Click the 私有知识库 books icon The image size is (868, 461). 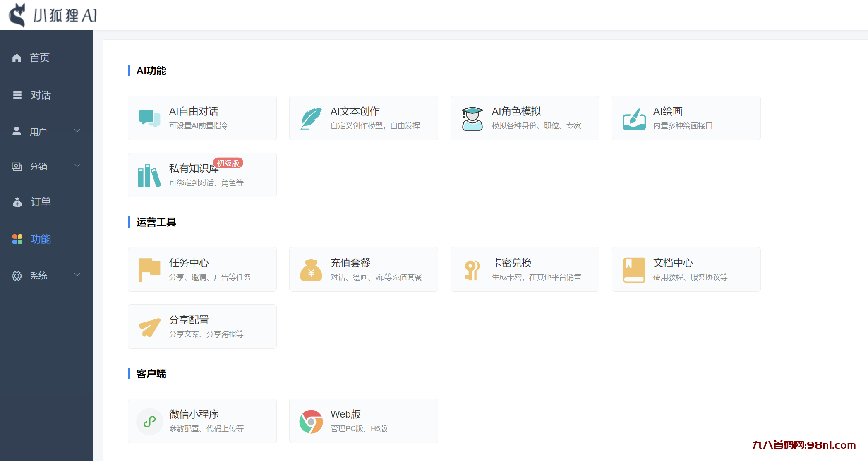(x=149, y=175)
